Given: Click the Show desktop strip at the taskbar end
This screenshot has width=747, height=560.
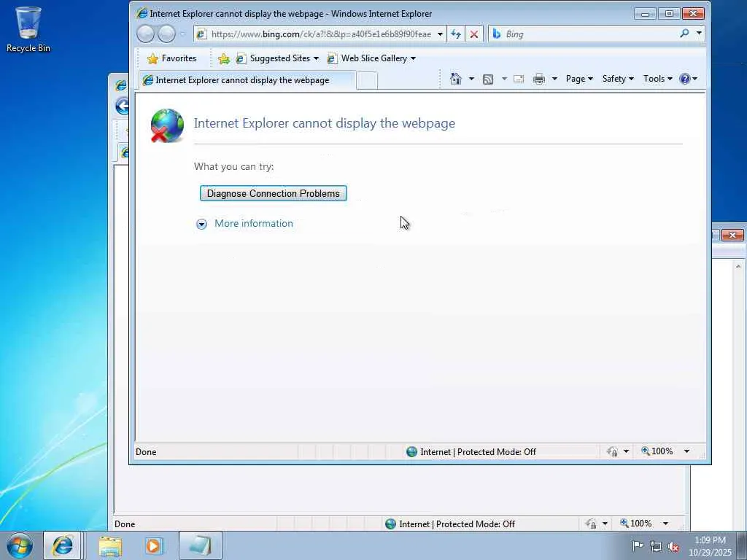Looking at the screenshot, I should coord(742,545).
